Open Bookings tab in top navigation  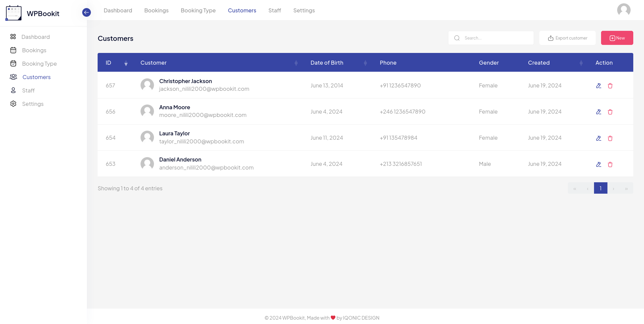pyautogui.click(x=156, y=10)
